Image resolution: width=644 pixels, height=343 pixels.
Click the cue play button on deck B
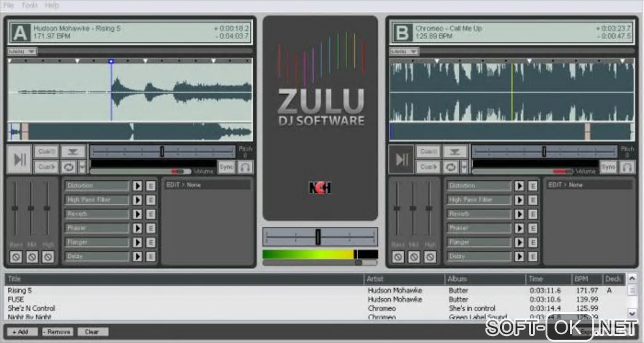(428, 167)
